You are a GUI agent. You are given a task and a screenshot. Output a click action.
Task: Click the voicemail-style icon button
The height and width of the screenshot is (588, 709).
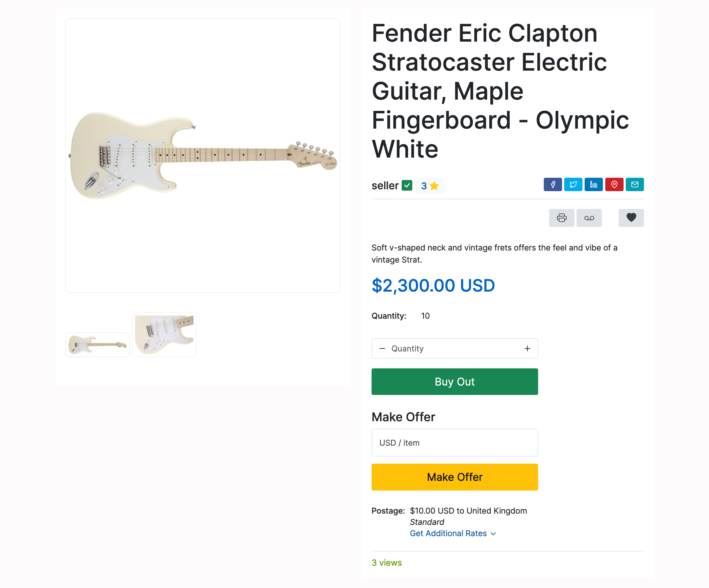[589, 218]
